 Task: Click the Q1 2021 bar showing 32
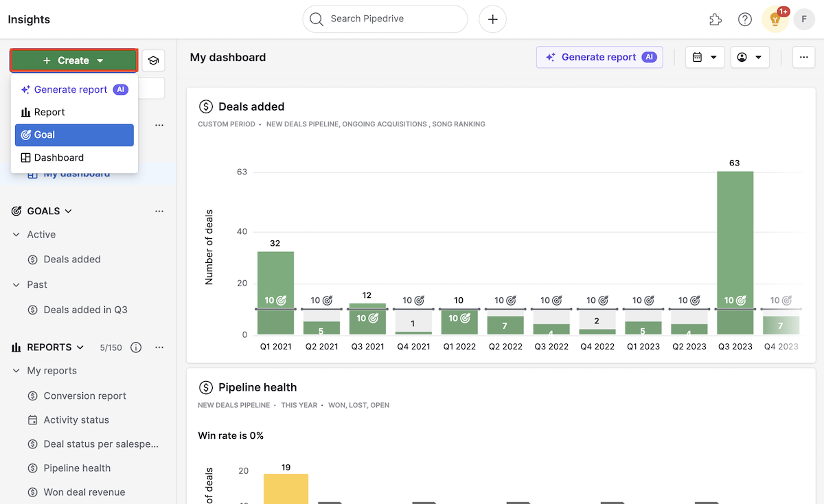275,293
